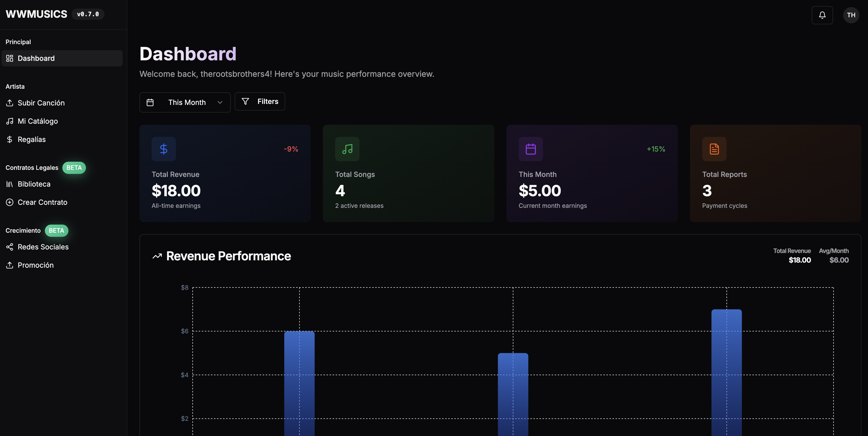868x436 pixels.
Task: Click the v0.7.0 version badge
Action: [x=88, y=14]
